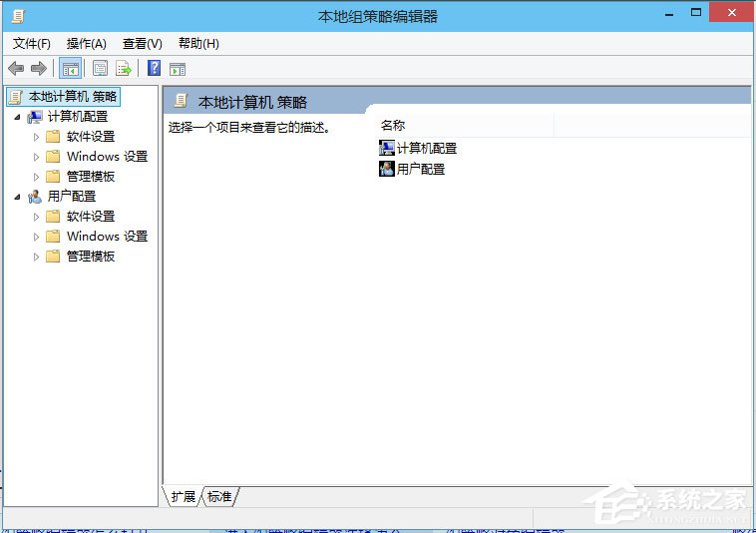Click the Forward arrow toolbar icon
Viewport: 756px width, 533px height.
(39, 68)
